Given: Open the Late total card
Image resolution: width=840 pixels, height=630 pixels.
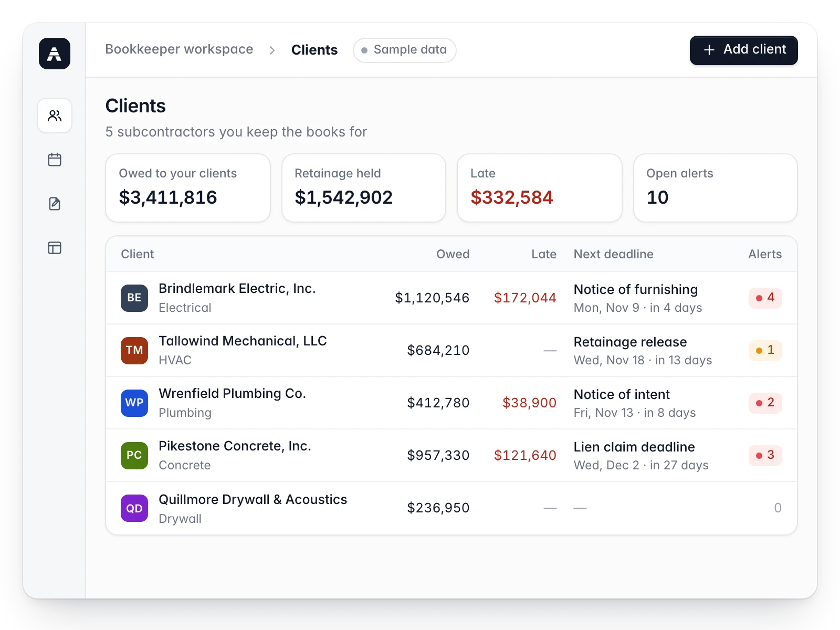Looking at the screenshot, I should [x=540, y=188].
